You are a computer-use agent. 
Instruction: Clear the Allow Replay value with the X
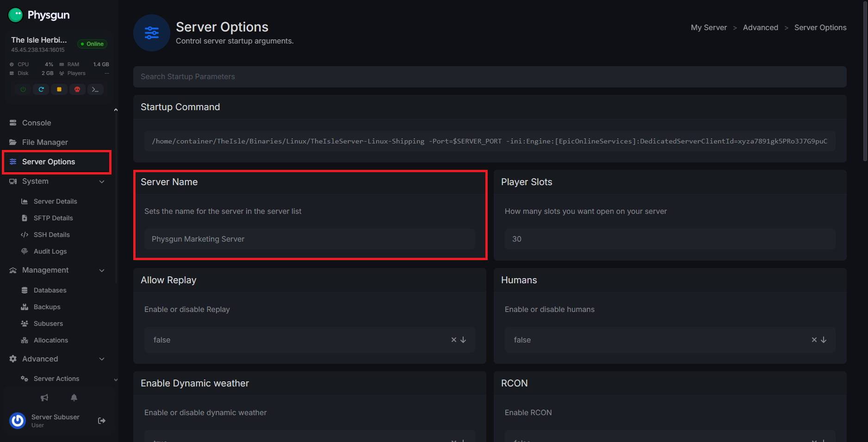click(x=454, y=340)
